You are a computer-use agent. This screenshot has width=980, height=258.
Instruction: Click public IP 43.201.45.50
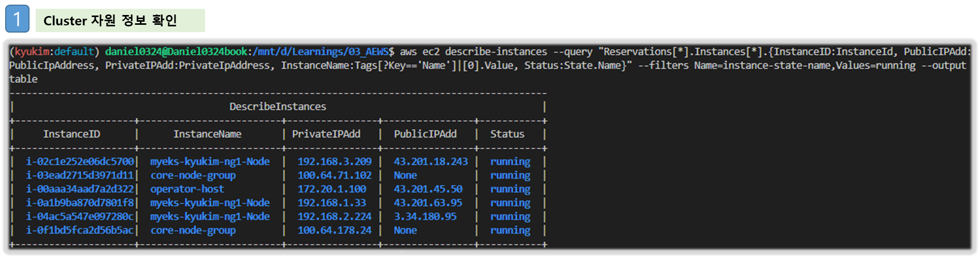428,189
